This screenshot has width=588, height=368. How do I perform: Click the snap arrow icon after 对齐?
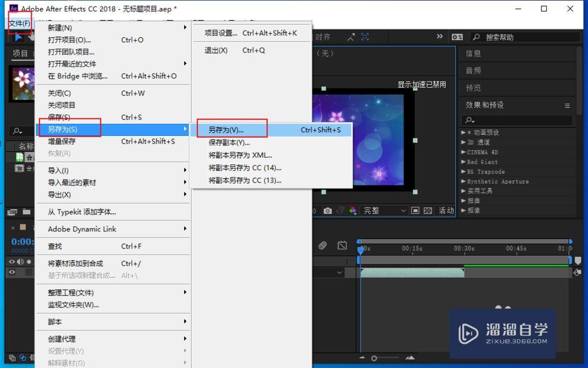click(x=351, y=37)
